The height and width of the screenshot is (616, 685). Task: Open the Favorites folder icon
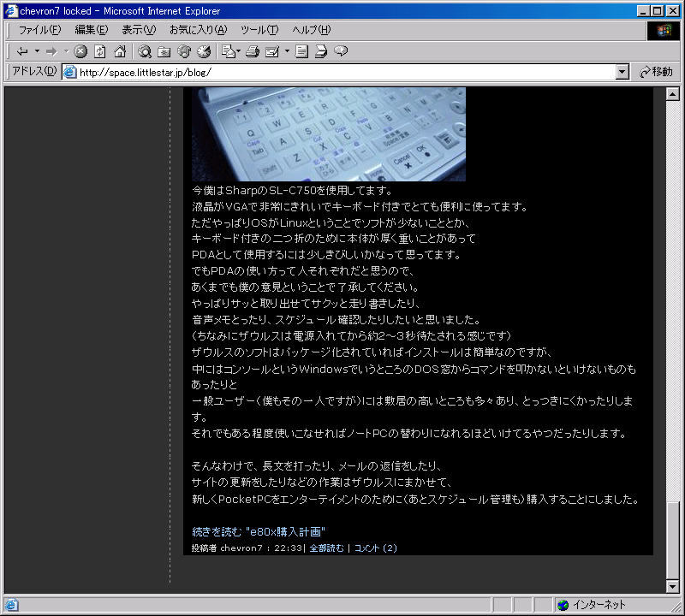164,51
